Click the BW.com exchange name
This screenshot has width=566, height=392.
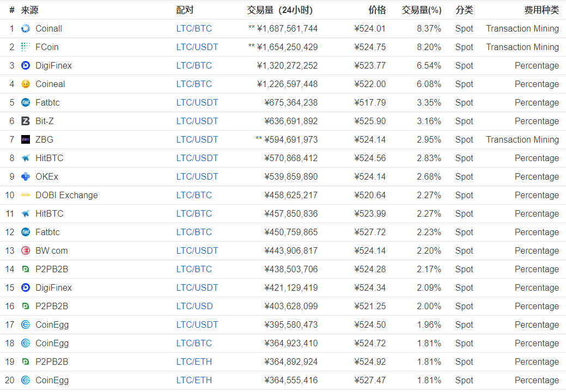52,250
